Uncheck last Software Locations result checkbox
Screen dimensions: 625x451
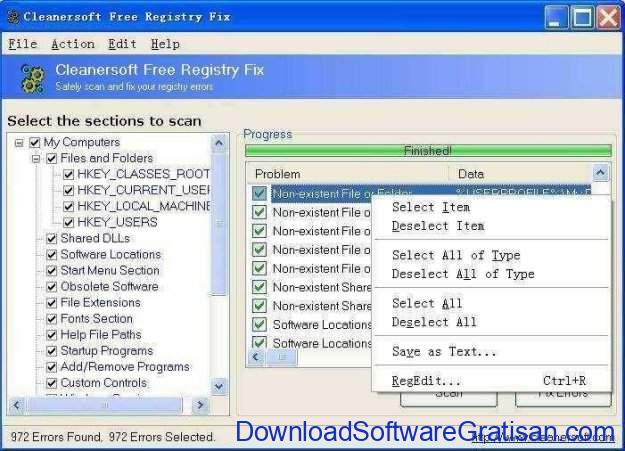click(259, 343)
